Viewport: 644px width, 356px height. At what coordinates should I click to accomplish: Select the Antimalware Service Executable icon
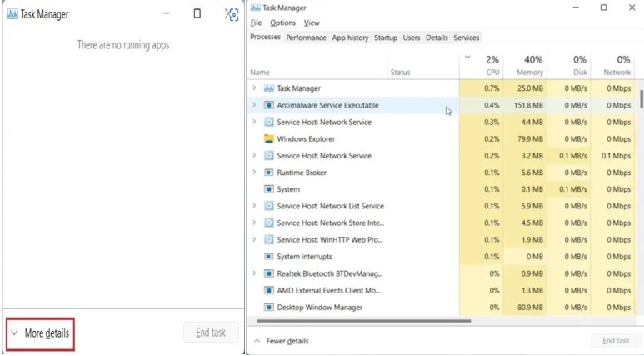[x=268, y=105]
